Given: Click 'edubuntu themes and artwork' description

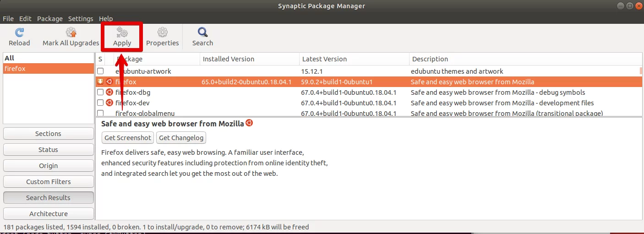Looking at the screenshot, I should [x=457, y=71].
